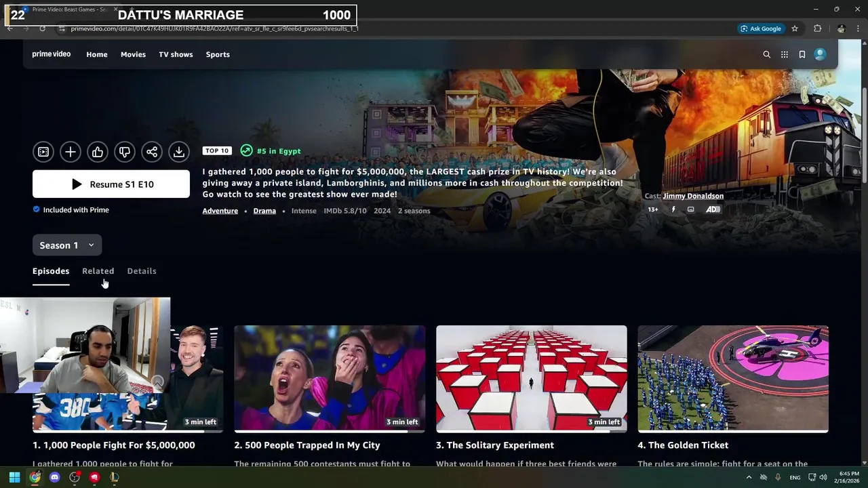The image size is (868, 488).
Task: Open the share icon
Action: (152, 152)
